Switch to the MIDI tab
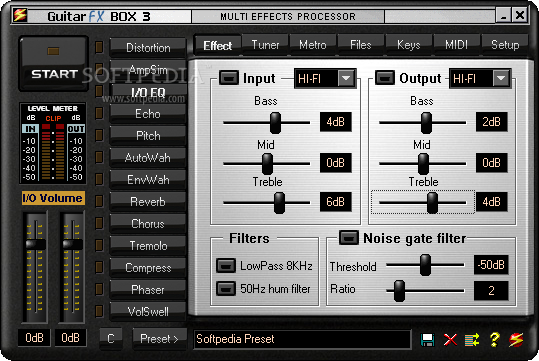The height and width of the screenshot is (361, 539). tap(456, 45)
